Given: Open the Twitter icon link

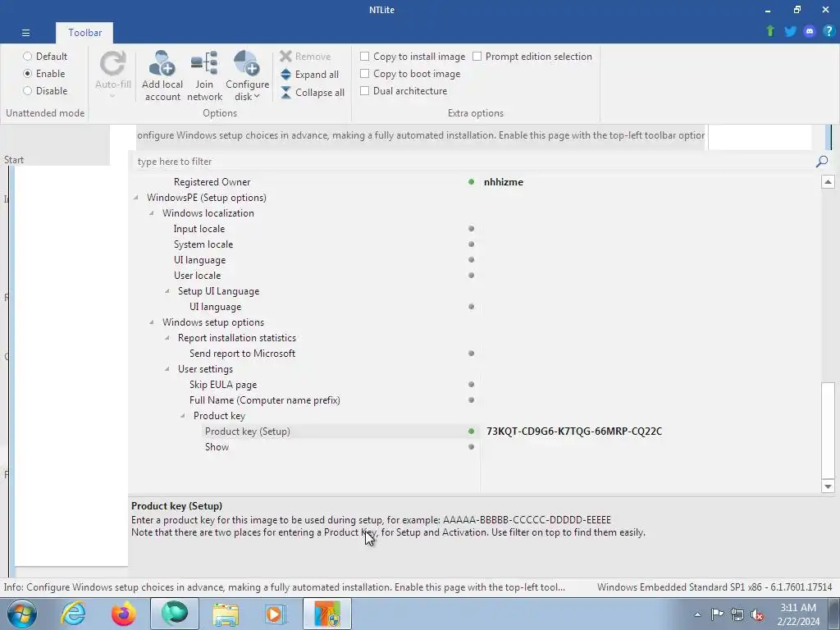Looking at the screenshot, I should pos(790,31).
